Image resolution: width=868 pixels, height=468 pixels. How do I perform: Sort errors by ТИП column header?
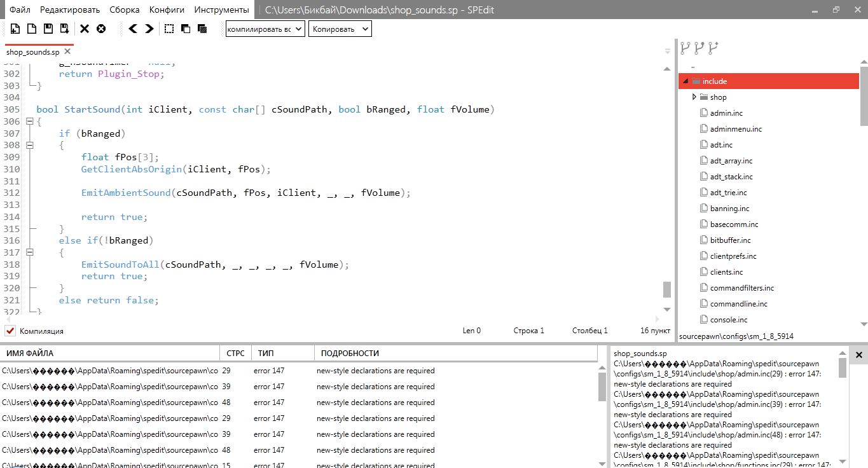pos(282,353)
